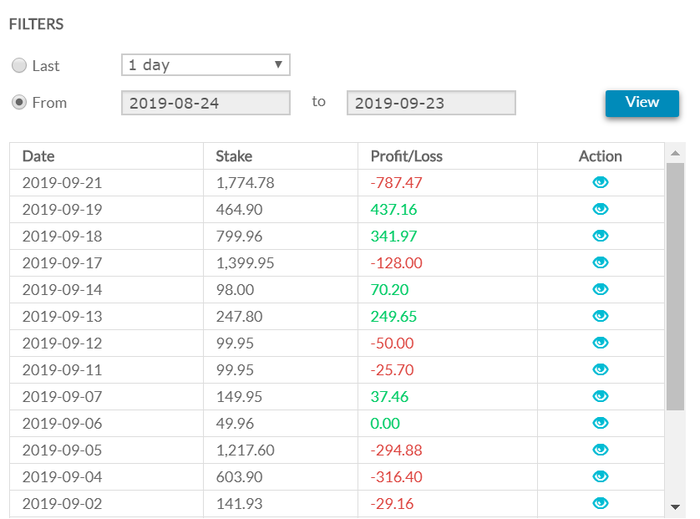
Task: Click the Profit/Loss column header
Action: (406, 156)
